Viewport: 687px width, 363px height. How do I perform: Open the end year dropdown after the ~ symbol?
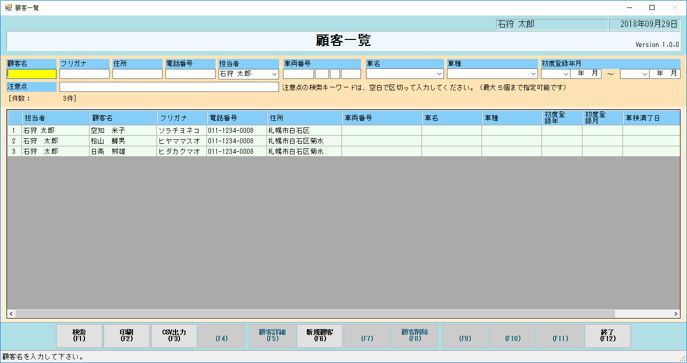click(x=645, y=74)
